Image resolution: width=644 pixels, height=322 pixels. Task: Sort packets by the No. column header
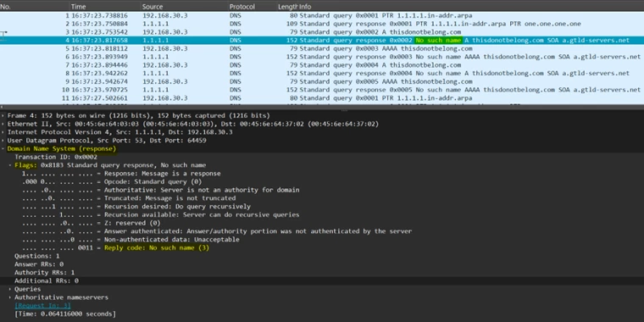35,6
